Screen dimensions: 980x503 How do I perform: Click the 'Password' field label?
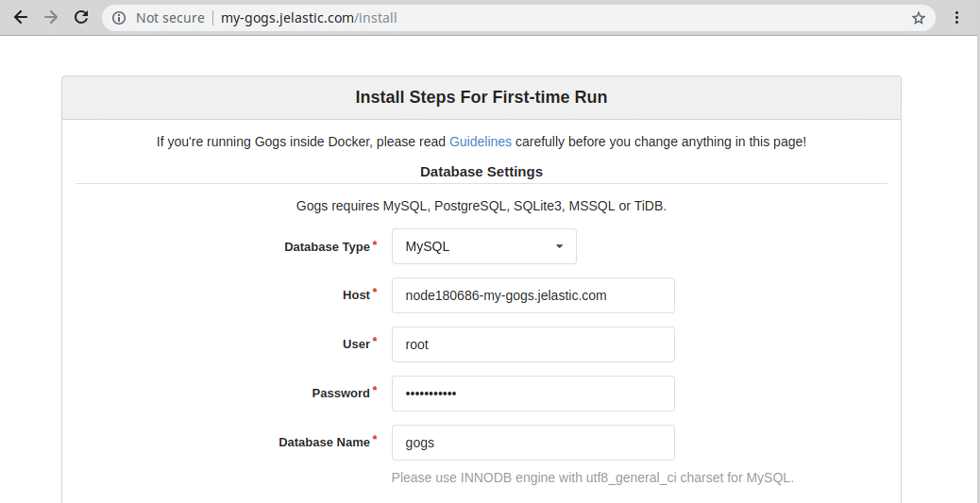tap(341, 394)
